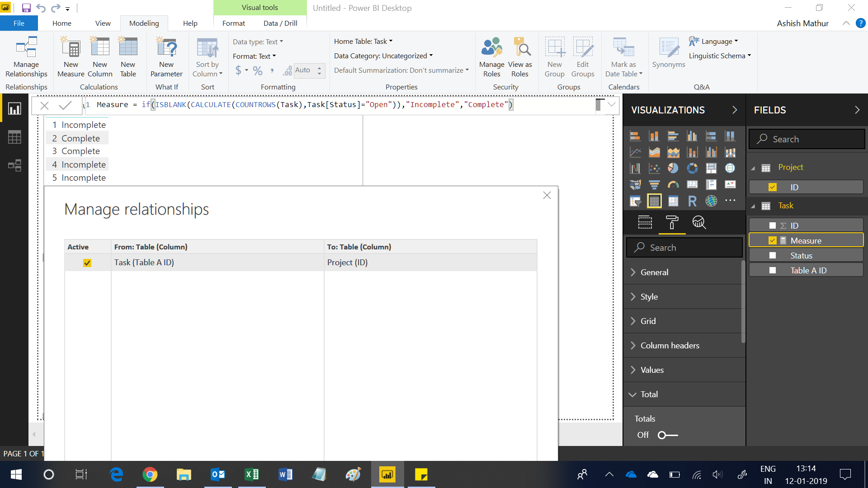
Task: Select the R script visual
Action: 692,201
